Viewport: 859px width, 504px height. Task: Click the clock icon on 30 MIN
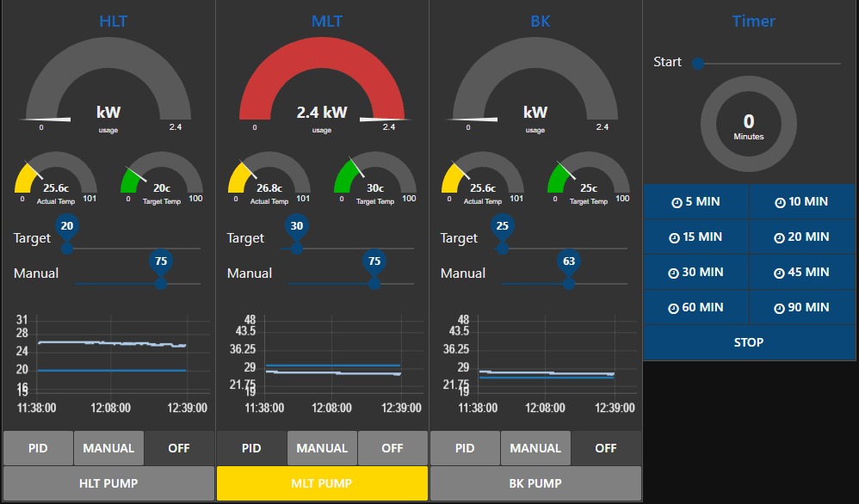[674, 273]
